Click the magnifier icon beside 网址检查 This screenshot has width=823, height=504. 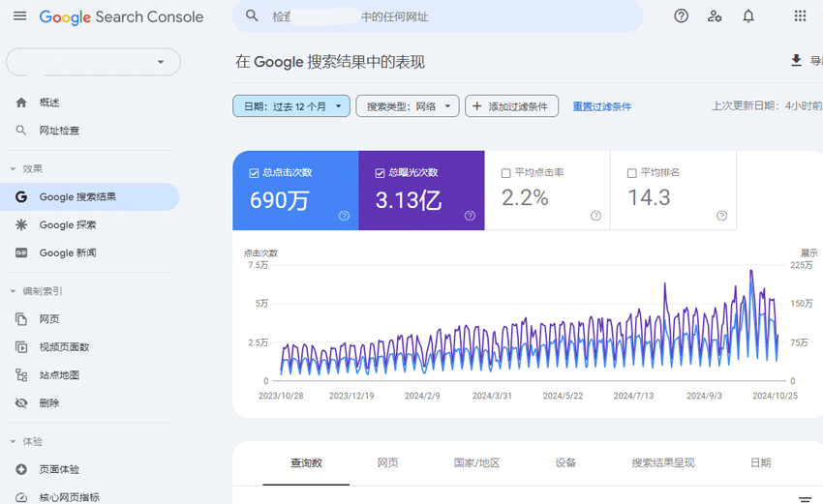(21, 130)
